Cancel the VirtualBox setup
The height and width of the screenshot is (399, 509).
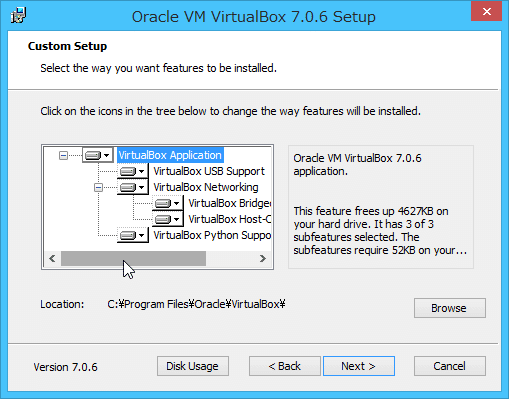(x=450, y=366)
